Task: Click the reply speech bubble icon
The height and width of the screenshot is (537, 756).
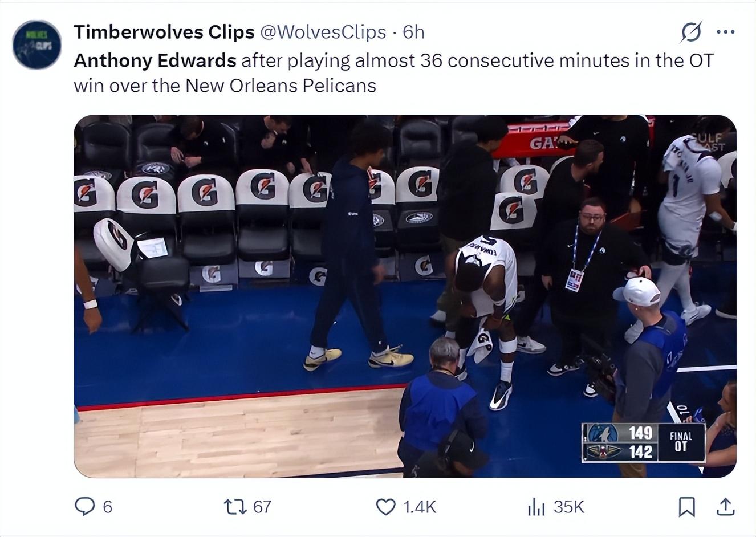Action: click(85, 506)
